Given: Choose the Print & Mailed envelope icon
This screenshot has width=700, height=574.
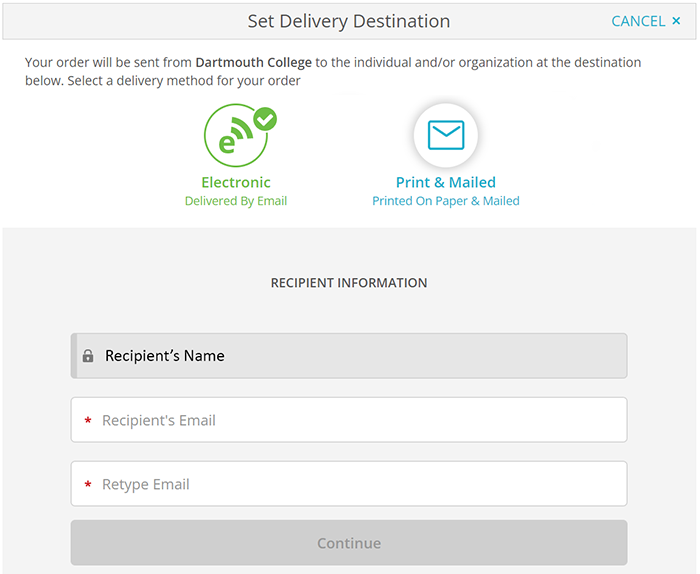Looking at the screenshot, I should [446, 135].
